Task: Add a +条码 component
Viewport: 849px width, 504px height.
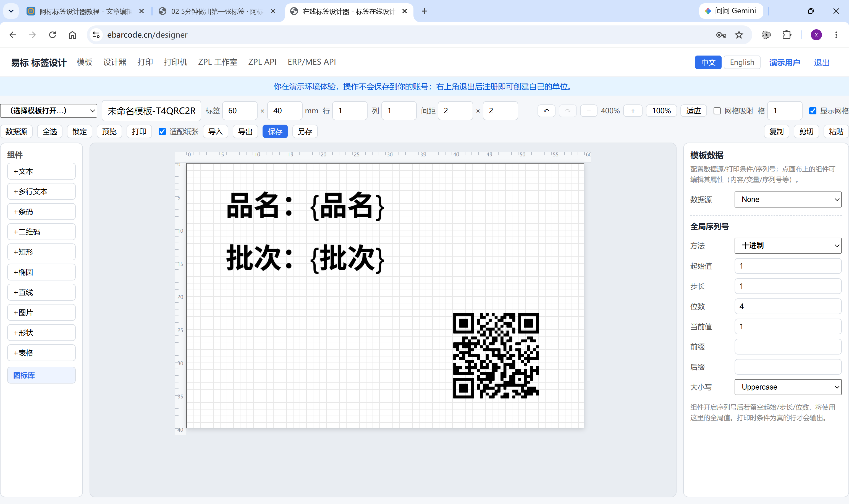Action: (x=41, y=212)
